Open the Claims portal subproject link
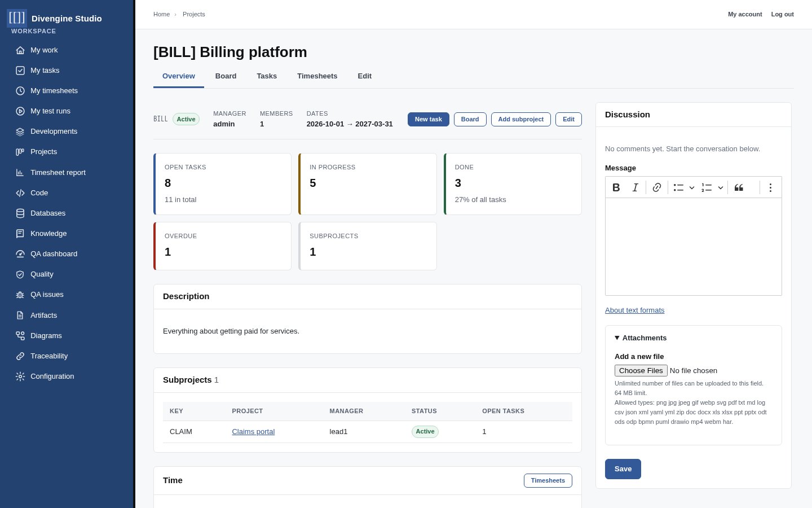 point(253,432)
